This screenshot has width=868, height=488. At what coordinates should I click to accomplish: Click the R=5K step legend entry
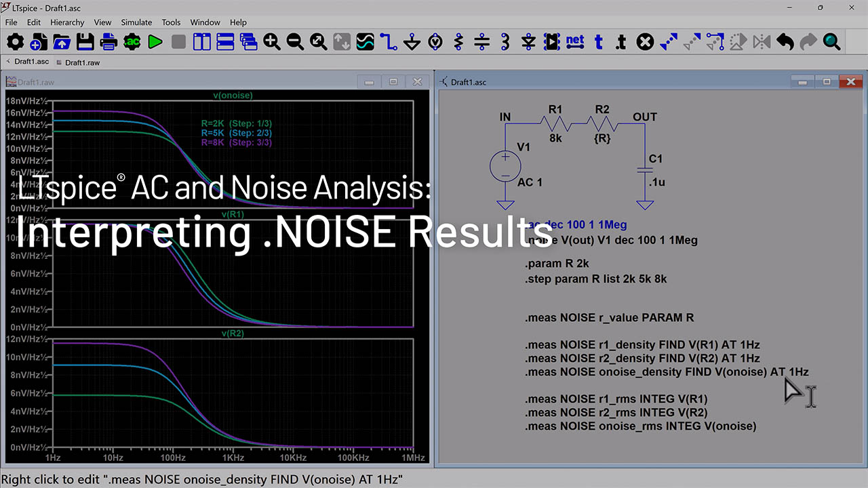pos(236,133)
